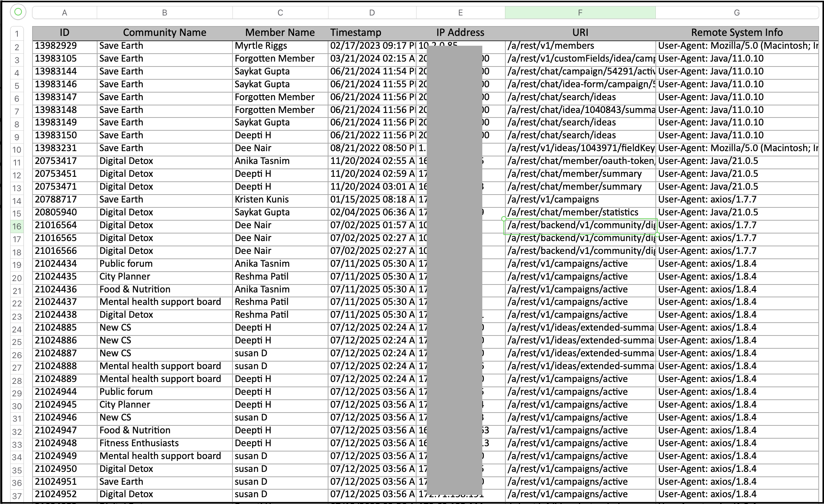Select ID cell 13983147
This screenshot has width=824, height=504.
click(x=65, y=97)
